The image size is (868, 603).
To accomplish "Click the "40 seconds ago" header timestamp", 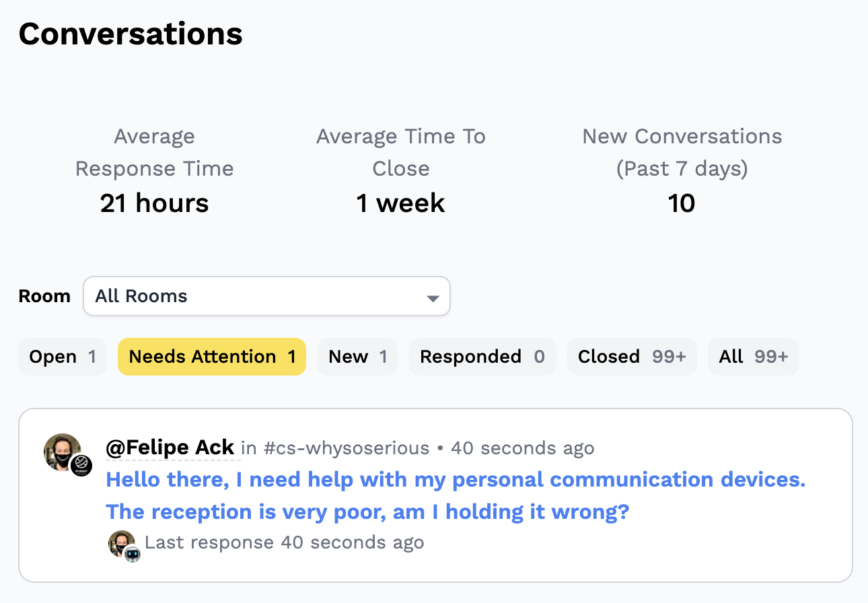I will [x=523, y=448].
